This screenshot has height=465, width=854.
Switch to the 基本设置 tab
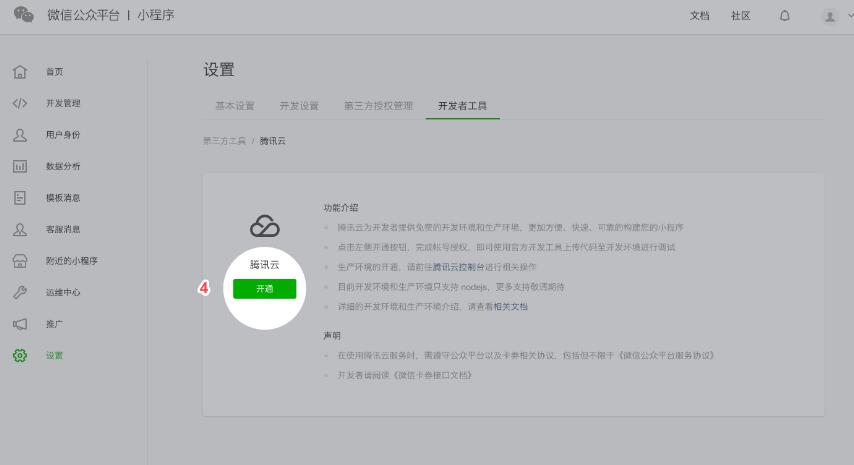click(x=235, y=105)
